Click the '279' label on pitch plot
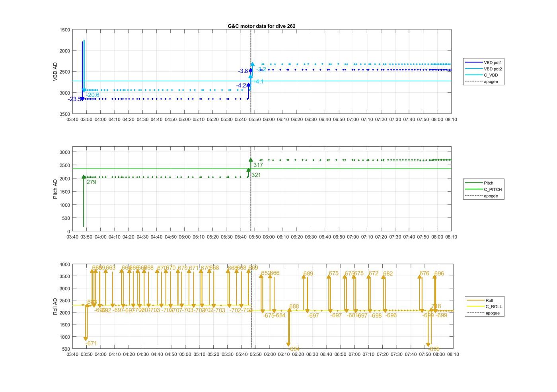The image size is (557, 392). (x=92, y=182)
